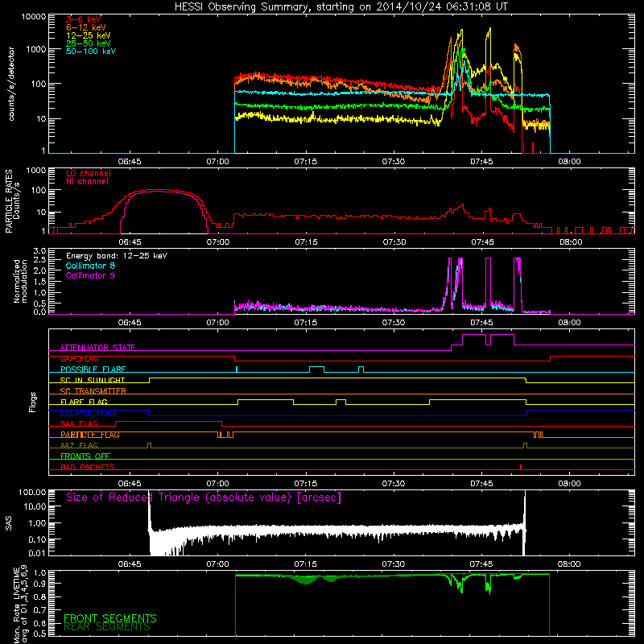Click the LO channel legend label
This screenshot has height=644, width=644.
(89, 173)
